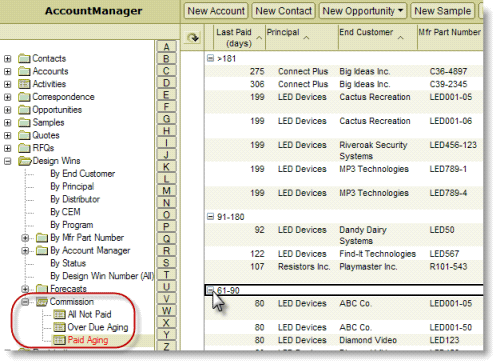Click the New Sample button

[x=442, y=11]
